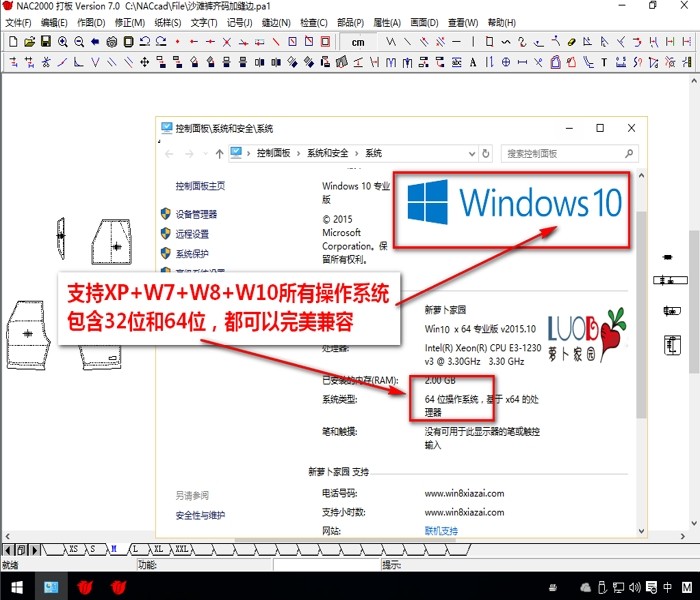Select the bold letter A text tool
The height and width of the screenshot is (600, 700).
pyautogui.click(x=473, y=62)
